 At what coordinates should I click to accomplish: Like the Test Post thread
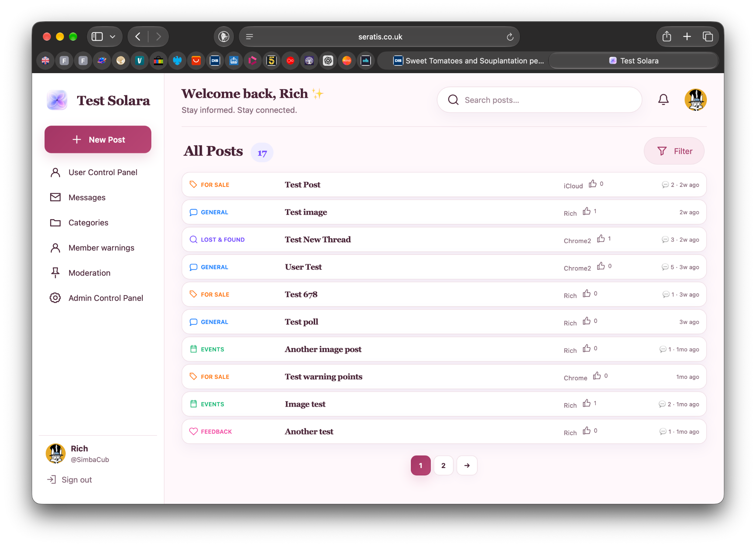point(592,184)
